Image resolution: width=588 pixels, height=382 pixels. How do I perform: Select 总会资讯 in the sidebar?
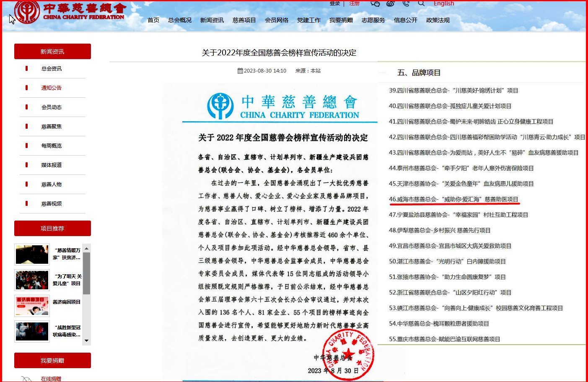pos(52,69)
